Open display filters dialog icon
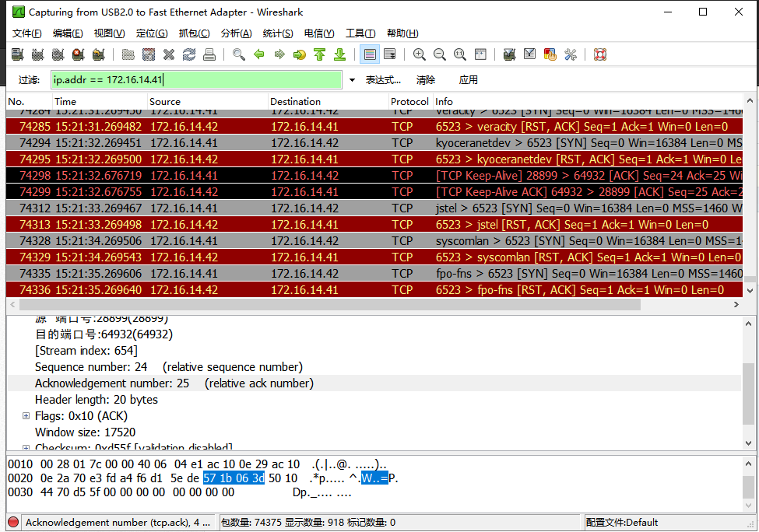 [x=529, y=54]
